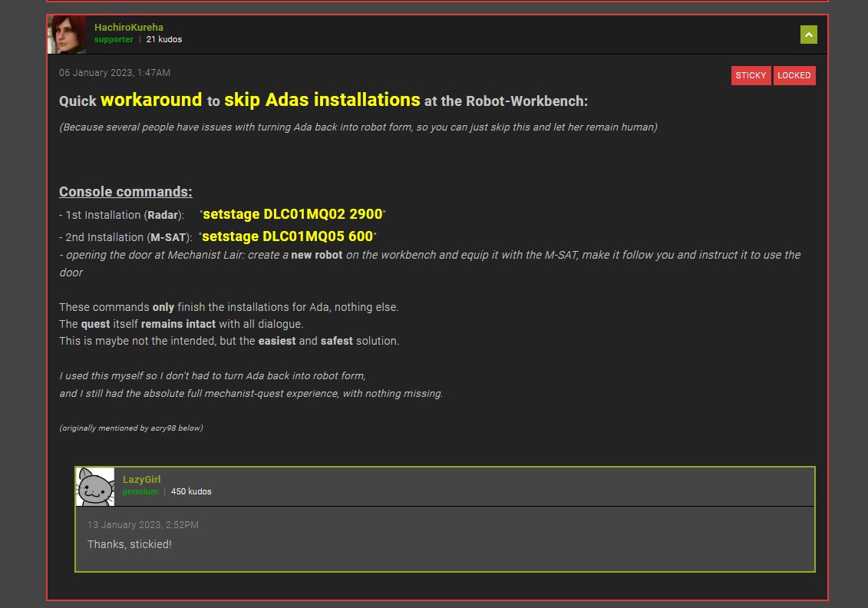
Task: Click the setstage DLC01MQ05 600 command text
Action: [x=287, y=236]
